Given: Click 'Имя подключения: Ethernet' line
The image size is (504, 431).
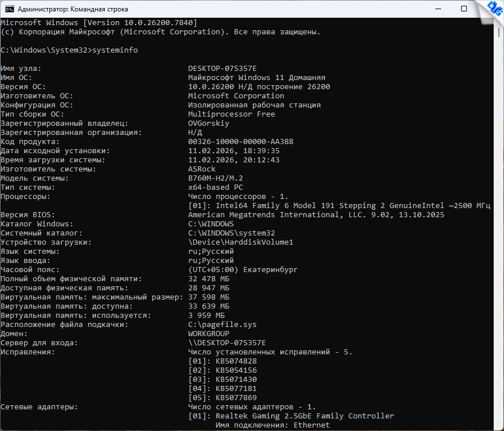Looking at the screenshot, I should 272,425.
